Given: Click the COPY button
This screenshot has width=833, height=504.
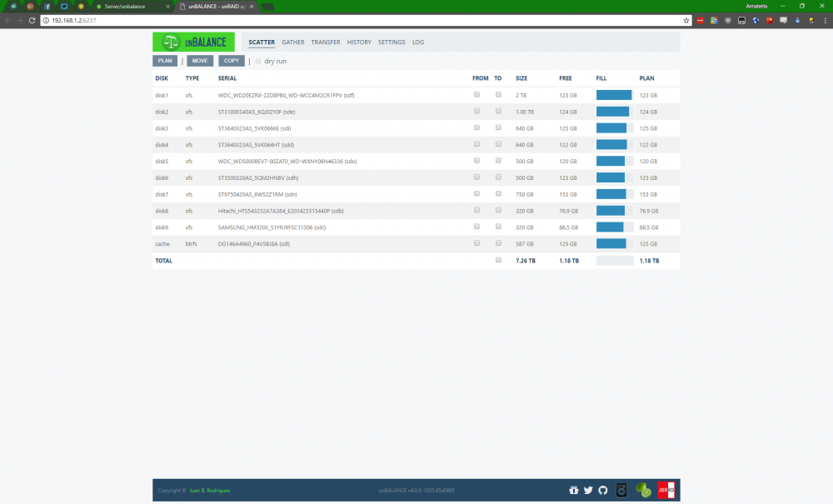Looking at the screenshot, I should 232,61.
